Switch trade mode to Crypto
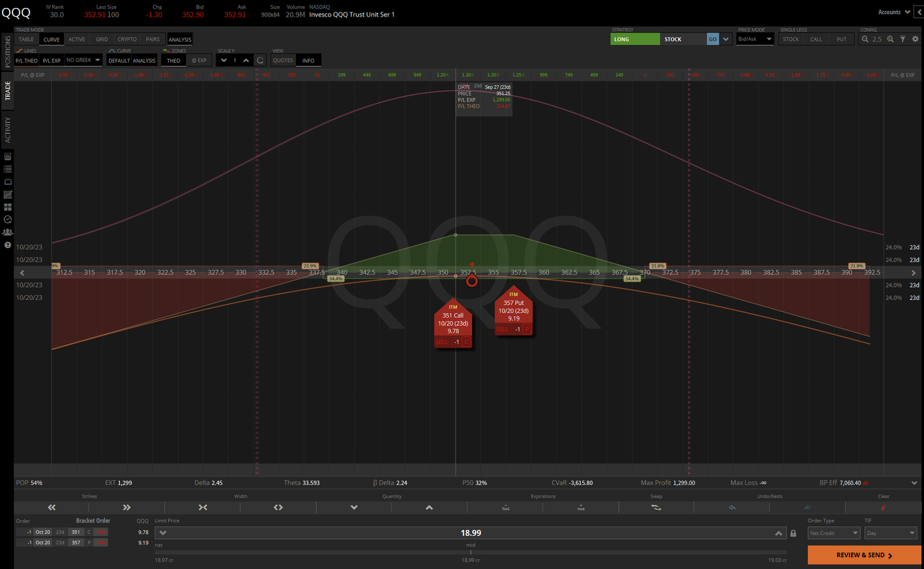Image resolution: width=924 pixels, height=569 pixels. [x=128, y=39]
